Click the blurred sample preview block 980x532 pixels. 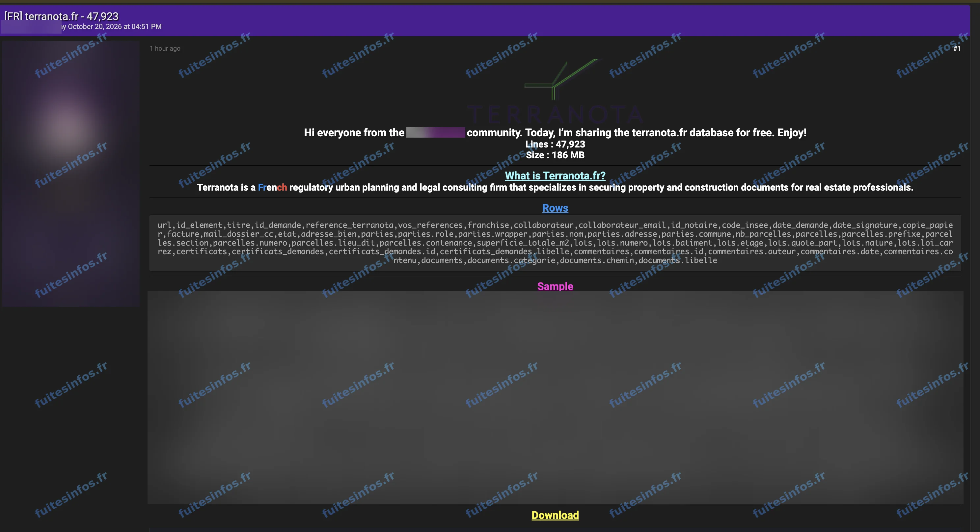(556, 398)
